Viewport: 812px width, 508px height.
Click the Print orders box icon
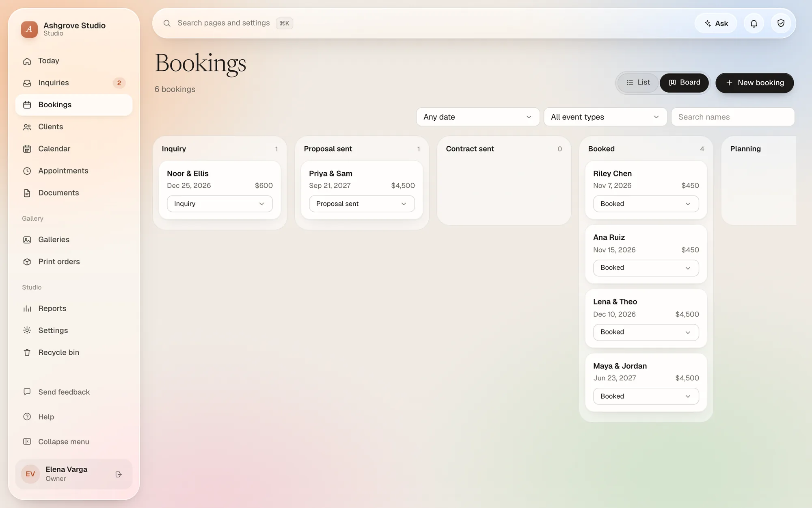pyautogui.click(x=27, y=262)
